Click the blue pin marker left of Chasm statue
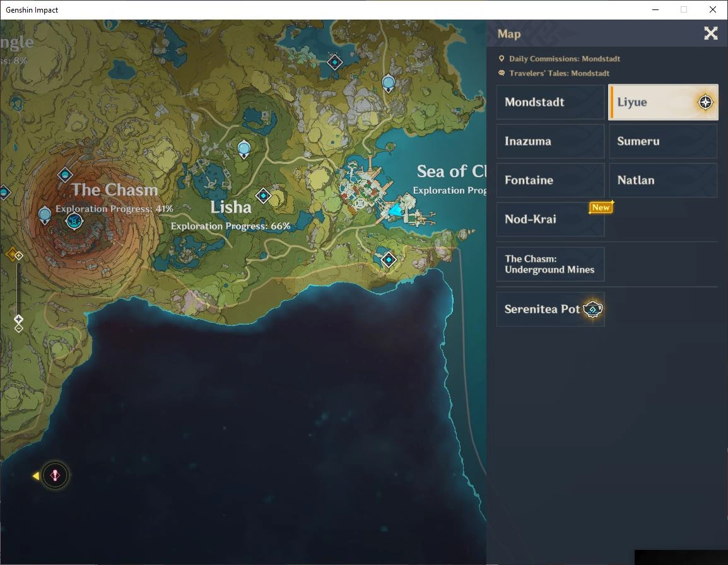Viewport: 728px width, 565px height. tap(45, 215)
